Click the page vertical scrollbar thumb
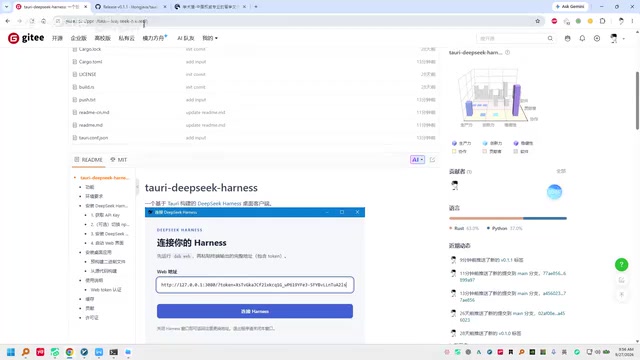The height and width of the screenshot is (360, 640). [x=637, y=100]
